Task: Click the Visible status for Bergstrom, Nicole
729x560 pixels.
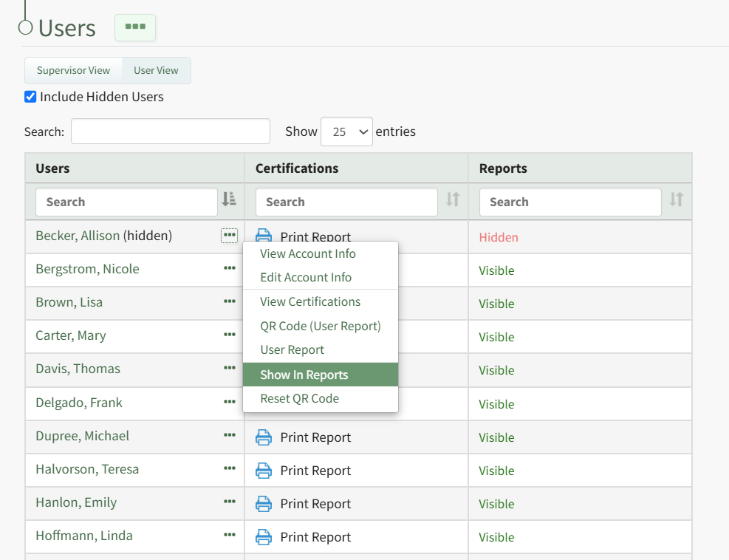Action: pyautogui.click(x=496, y=270)
